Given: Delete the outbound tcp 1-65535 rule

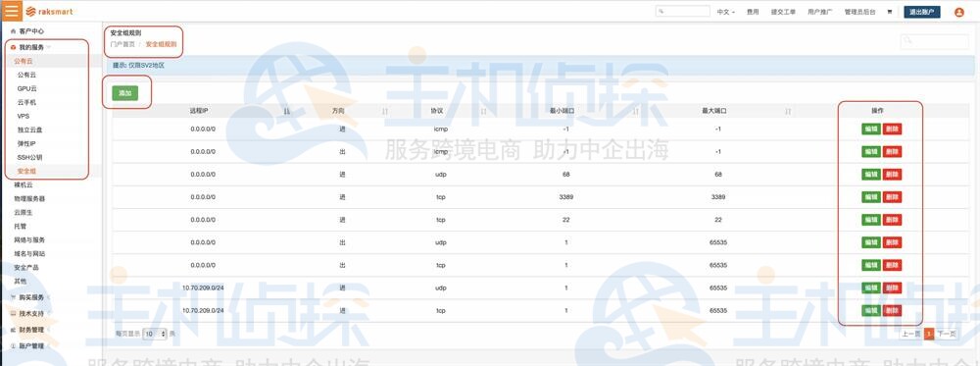Looking at the screenshot, I should pyautogui.click(x=892, y=265).
